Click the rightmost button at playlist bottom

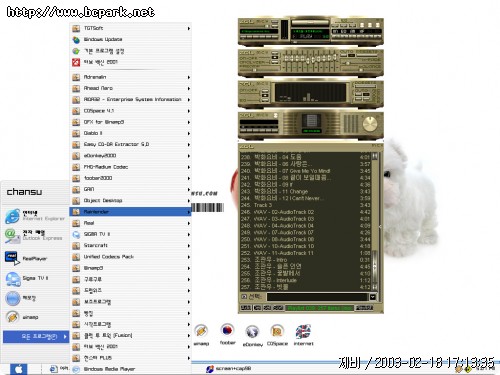click(364, 308)
